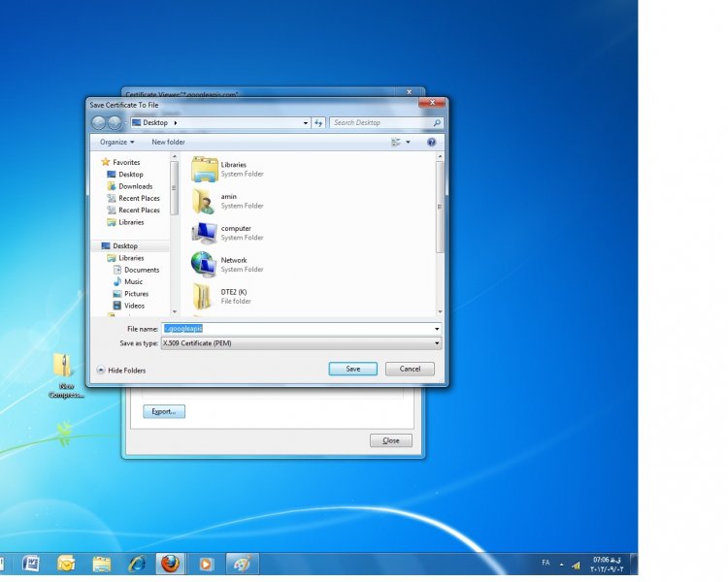Click the Save button
Image resolution: width=728 pixels, height=582 pixels.
(353, 369)
